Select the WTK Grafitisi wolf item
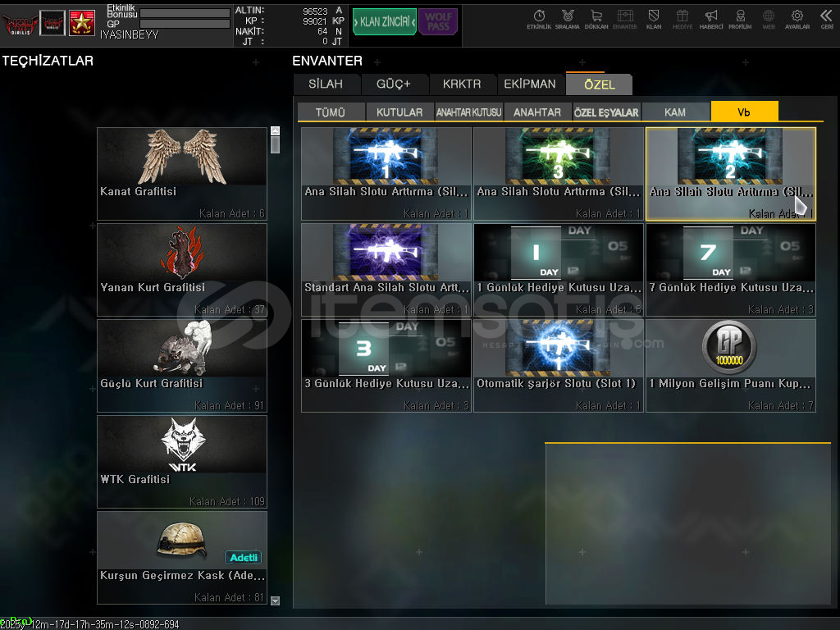Image resolution: width=840 pixels, height=630 pixels. pos(181,461)
